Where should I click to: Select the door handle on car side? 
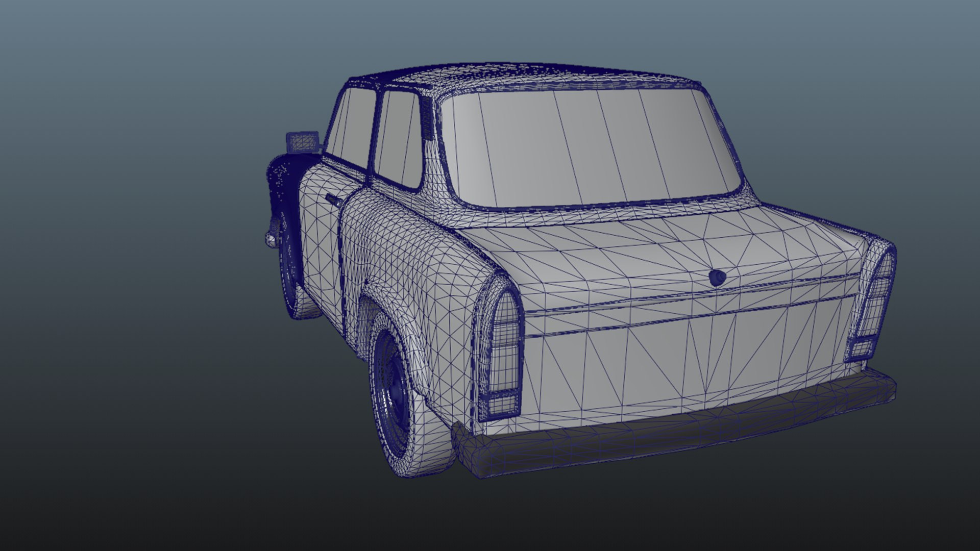(334, 200)
